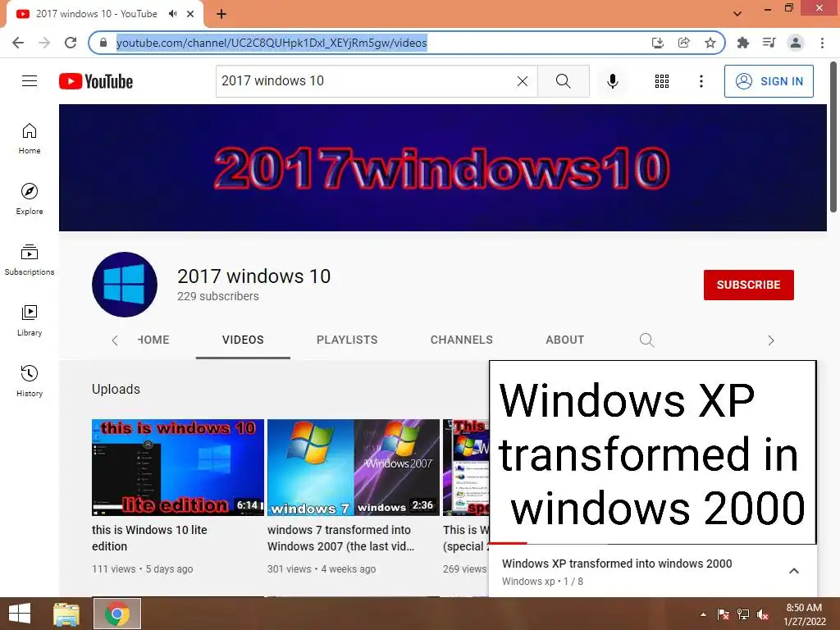Screen dimensions: 840x630
Task: Open Library in the sidebar
Action: tap(30, 321)
